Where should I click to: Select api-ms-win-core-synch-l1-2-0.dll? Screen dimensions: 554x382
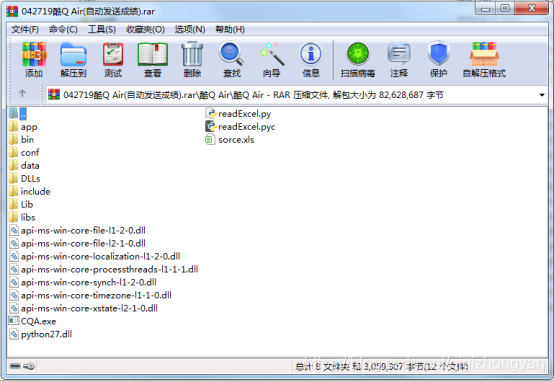click(82, 282)
